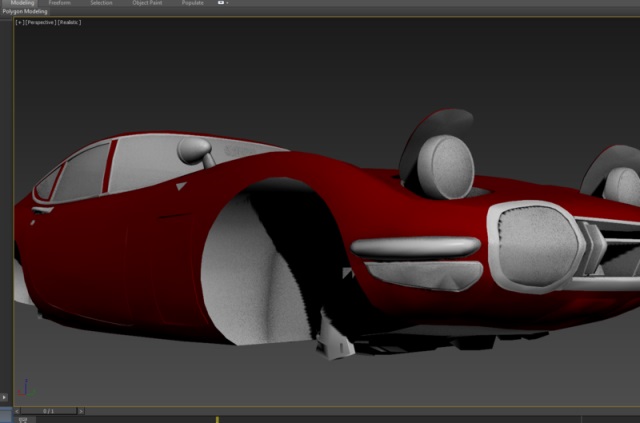Open the Modeling ribbon tab
640x423 pixels.
[22, 3]
